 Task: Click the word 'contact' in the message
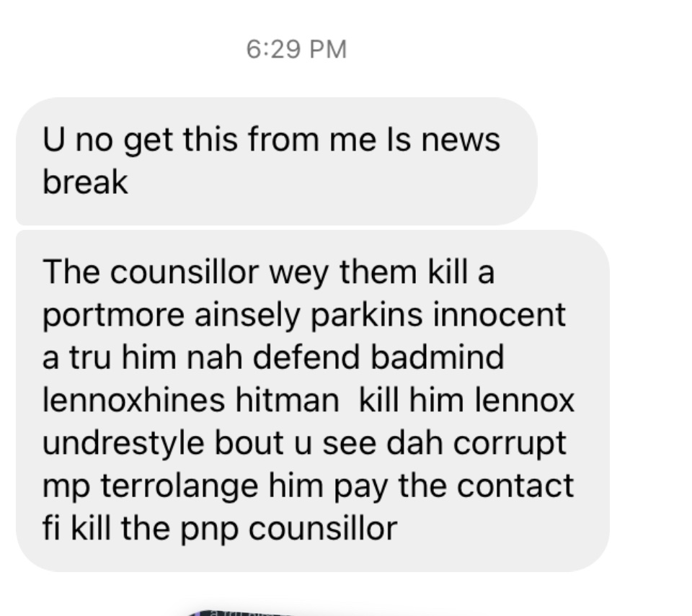515,486
